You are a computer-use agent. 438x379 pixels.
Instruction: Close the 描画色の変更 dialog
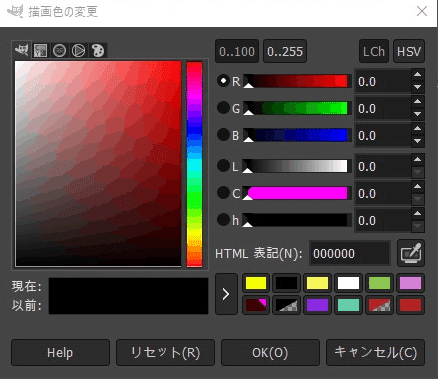click(422, 11)
